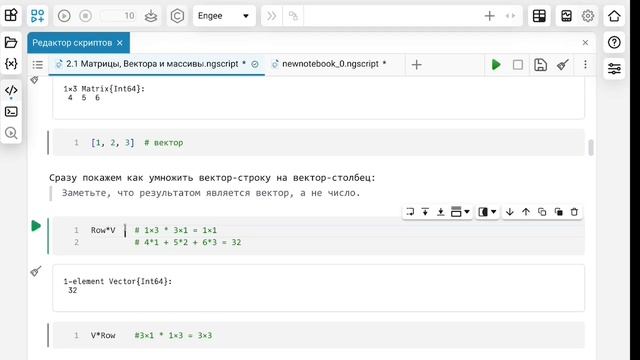Click the circled C code generation icon
The width and height of the screenshot is (640, 360).
coord(177,16)
